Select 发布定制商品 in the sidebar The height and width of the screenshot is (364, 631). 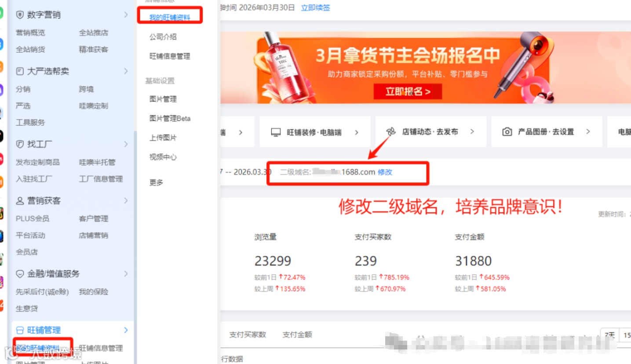pyautogui.click(x=38, y=162)
